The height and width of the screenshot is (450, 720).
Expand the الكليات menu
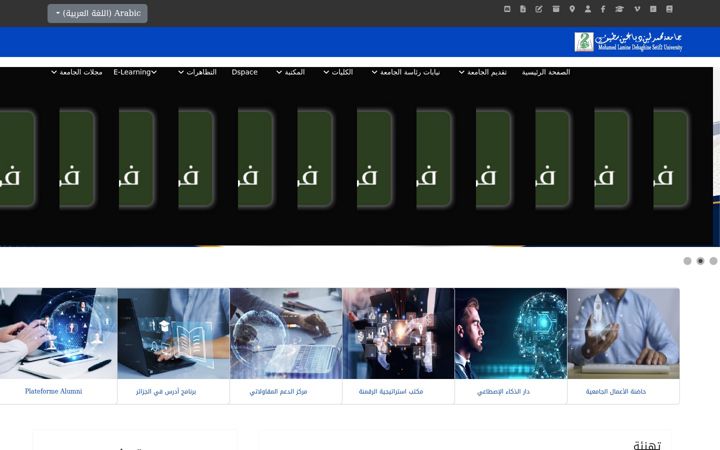[x=338, y=72]
